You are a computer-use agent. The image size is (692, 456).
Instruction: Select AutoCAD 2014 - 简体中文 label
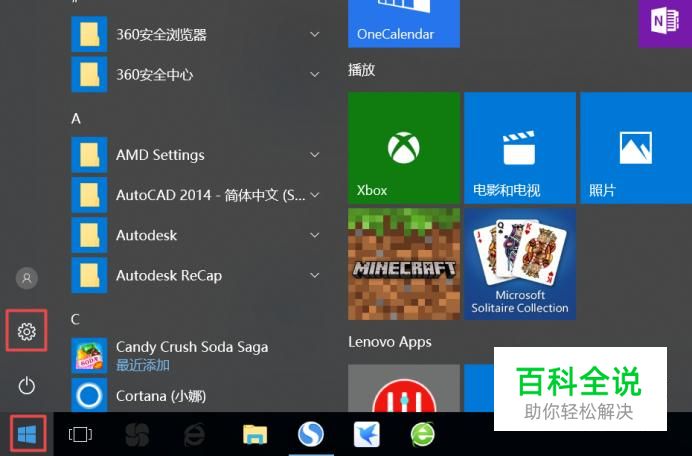211,195
